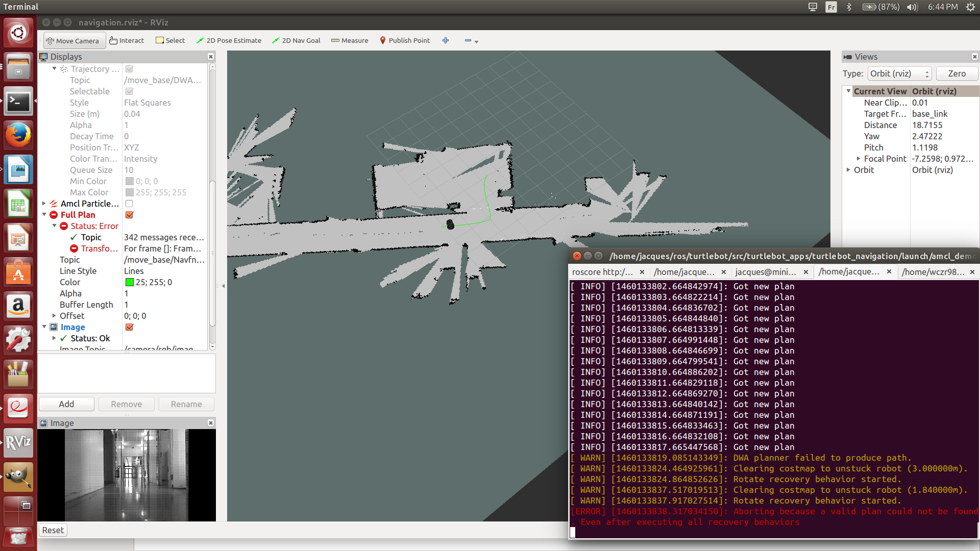Switch to second /home/jacque... terminal tab
Viewport: 980px width, 551px height.
(684, 272)
